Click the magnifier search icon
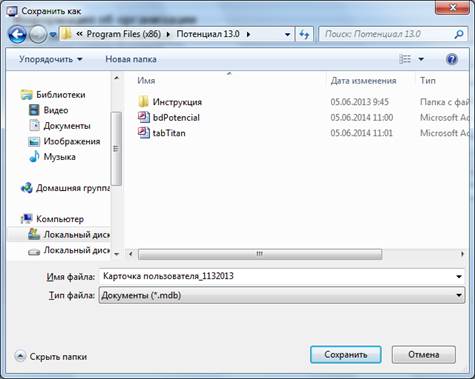This screenshot has height=379, width=475. 459,34
